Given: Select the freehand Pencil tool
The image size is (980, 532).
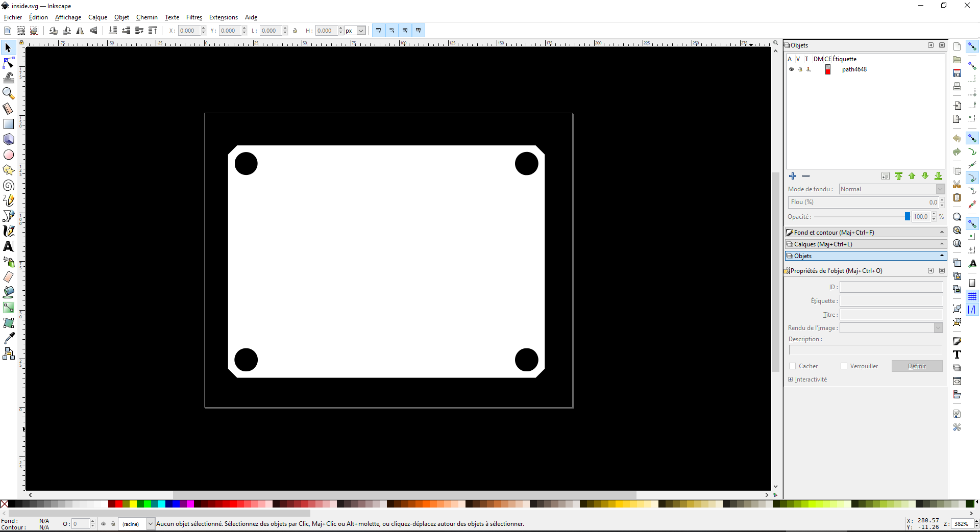Looking at the screenshot, I should pyautogui.click(x=9, y=200).
